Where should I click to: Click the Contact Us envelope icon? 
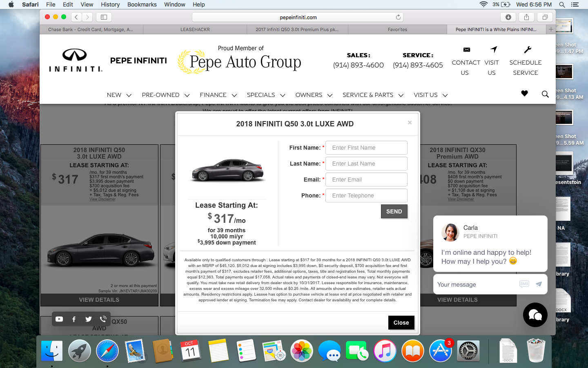467,50
